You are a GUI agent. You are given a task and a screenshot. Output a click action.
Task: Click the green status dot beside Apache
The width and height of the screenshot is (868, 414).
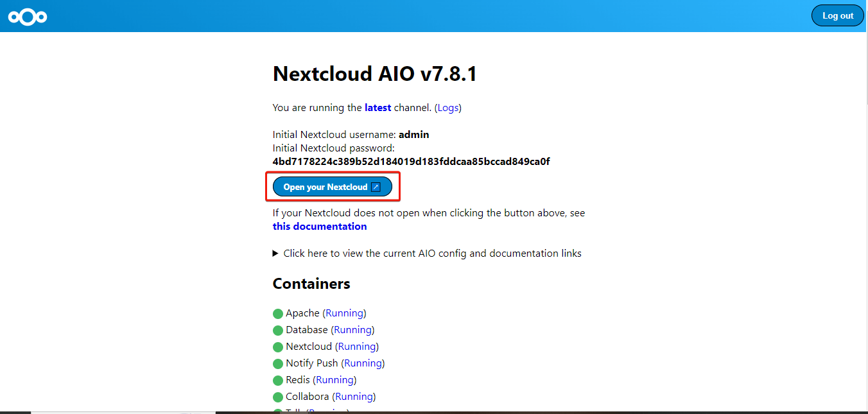tap(277, 313)
